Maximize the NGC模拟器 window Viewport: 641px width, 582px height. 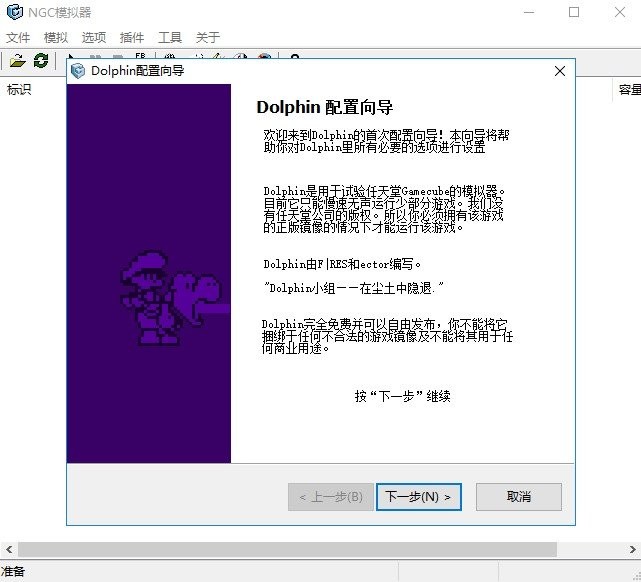574,12
